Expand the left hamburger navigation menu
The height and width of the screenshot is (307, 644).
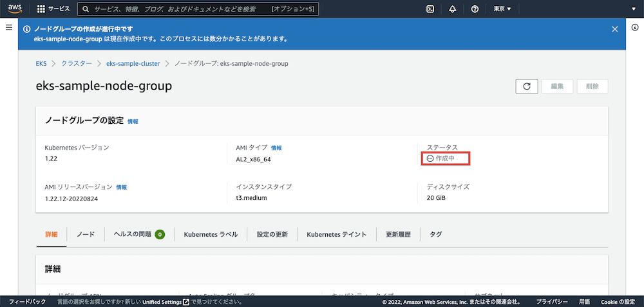[9, 28]
